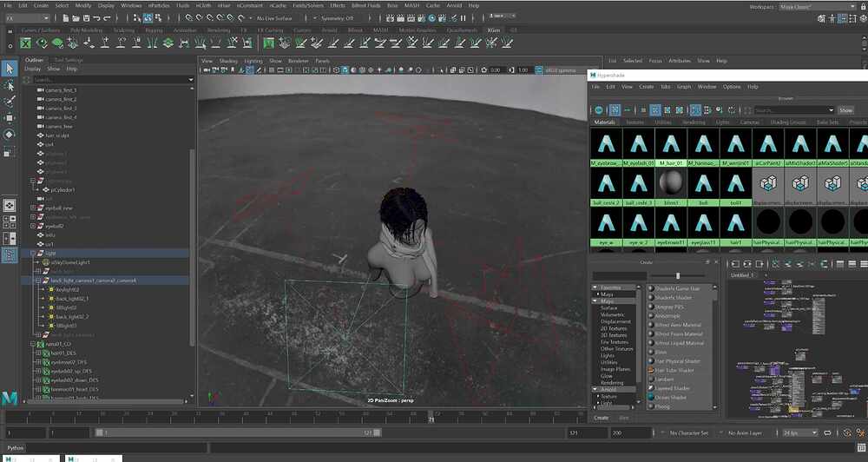Click the Lambert shader entry
Screen dimensions: 868x462
point(663,379)
